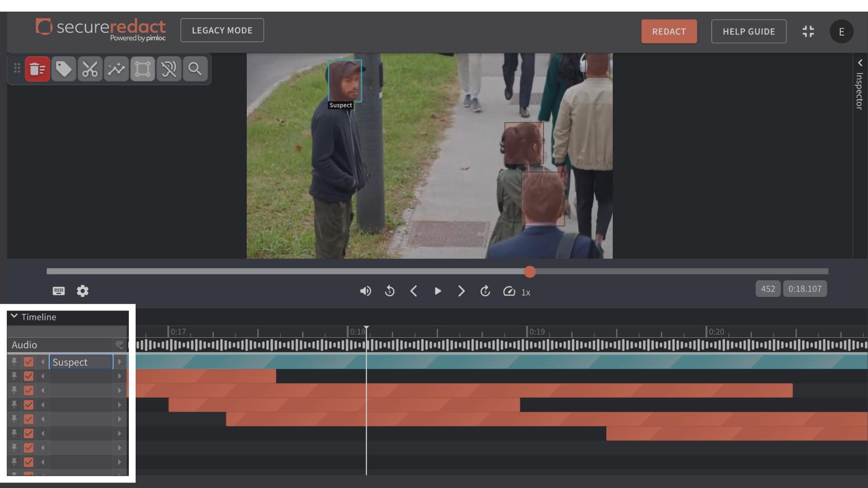Image resolution: width=868 pixels, height=488 pixels.
Task: Select the bounding box draw tool
Action: (x=142, y=69)
